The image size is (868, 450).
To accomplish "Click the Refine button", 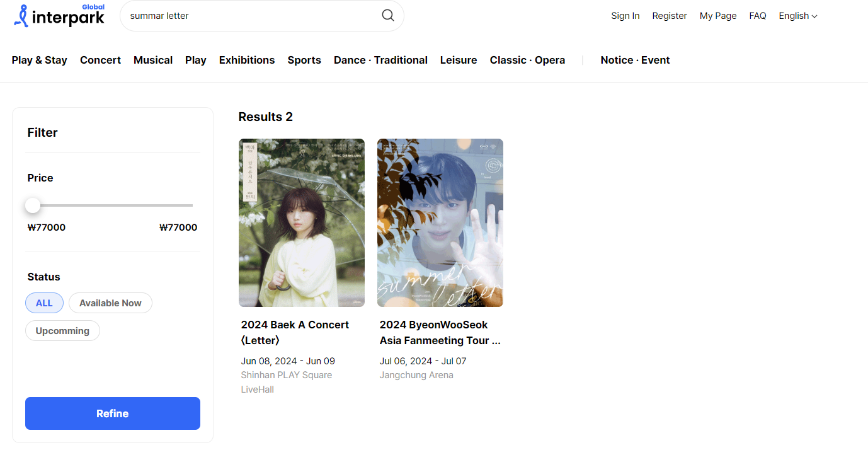I will coord(113,413).
